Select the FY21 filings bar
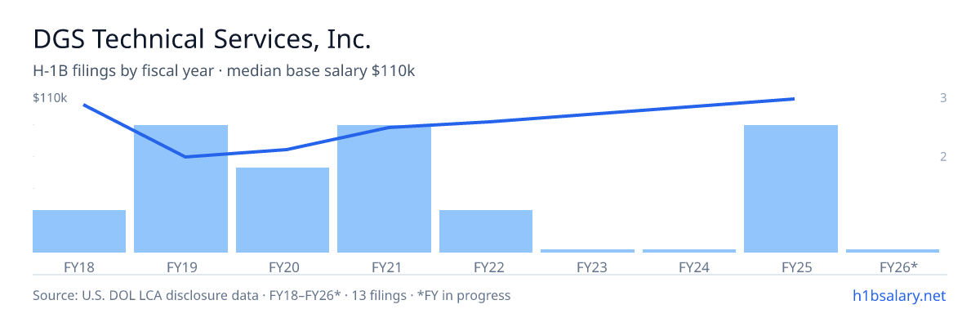 tap(384, 189)
